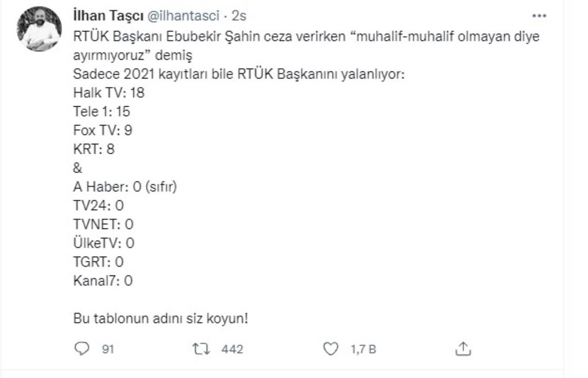
Task: Click the 'ÜlkeTV: 0' line
Action: (104, 243)
